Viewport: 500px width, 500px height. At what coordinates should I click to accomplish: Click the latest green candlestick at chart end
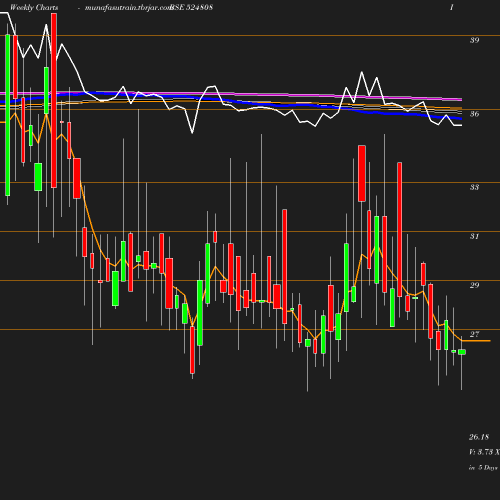[462, 352]
